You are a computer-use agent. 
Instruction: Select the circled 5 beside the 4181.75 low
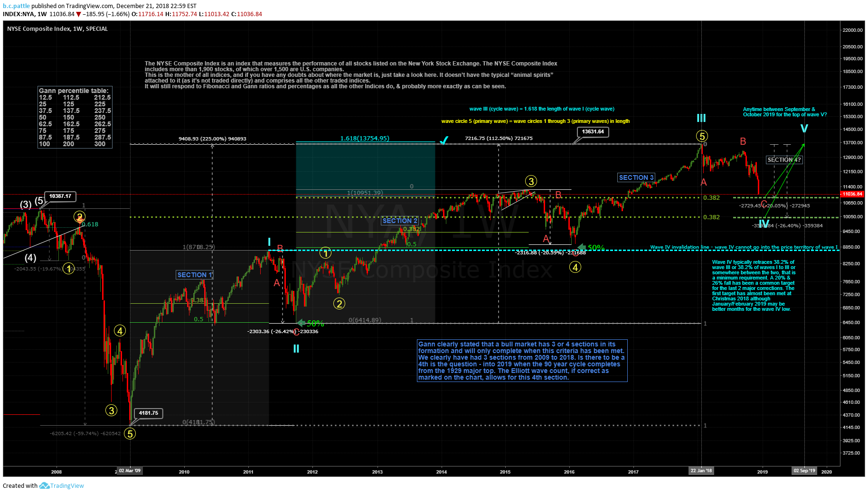pos(130,434)
